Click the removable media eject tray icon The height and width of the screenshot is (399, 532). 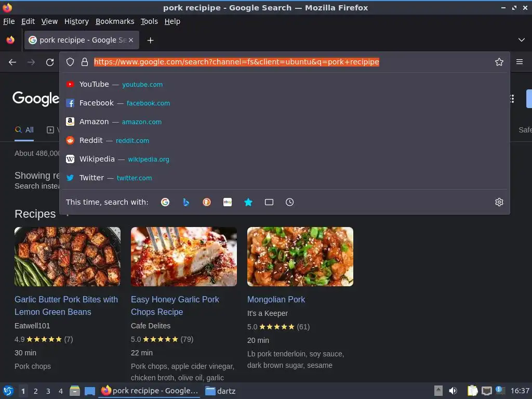(438, 391)
